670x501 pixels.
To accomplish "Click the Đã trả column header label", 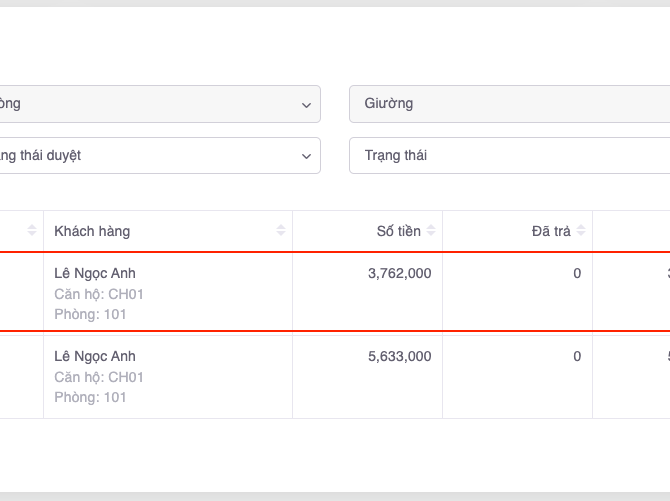I will coord(551,232).
